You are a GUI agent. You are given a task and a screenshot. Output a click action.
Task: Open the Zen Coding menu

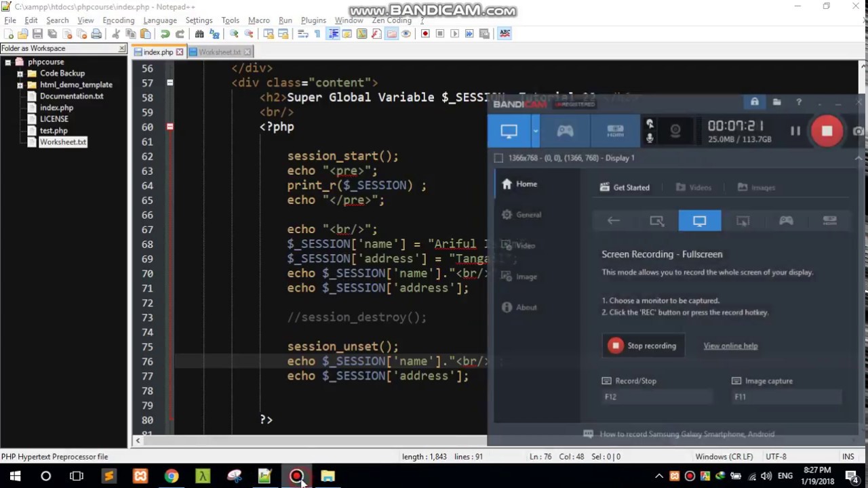[x=391, y=20]
